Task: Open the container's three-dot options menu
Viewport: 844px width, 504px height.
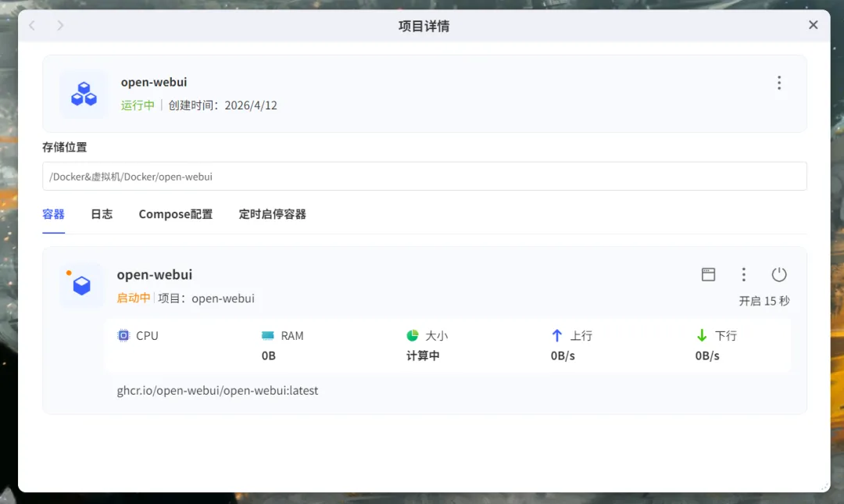Action: pos(743,274)
